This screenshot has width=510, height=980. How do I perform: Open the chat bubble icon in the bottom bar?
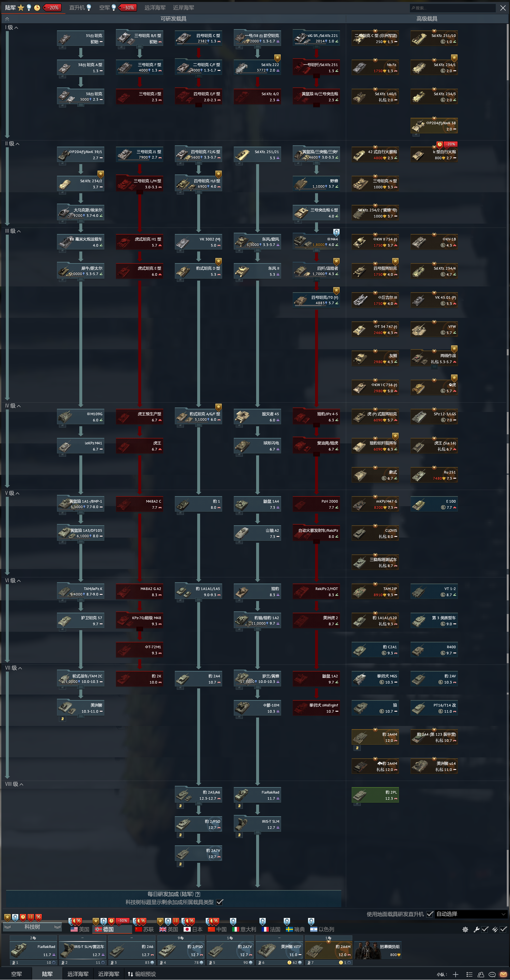pos(492,974)
